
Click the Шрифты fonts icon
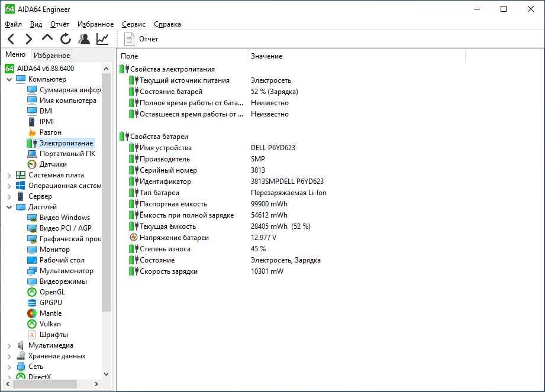[32, 335]
